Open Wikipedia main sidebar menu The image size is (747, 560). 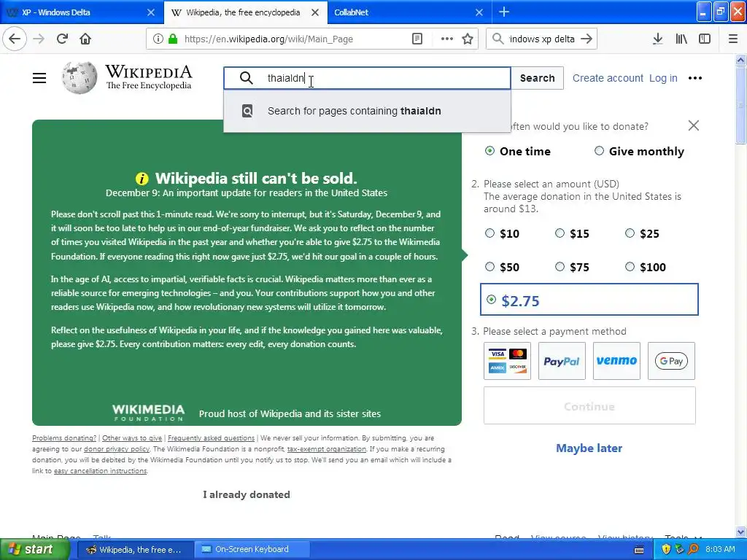[39, 78]
